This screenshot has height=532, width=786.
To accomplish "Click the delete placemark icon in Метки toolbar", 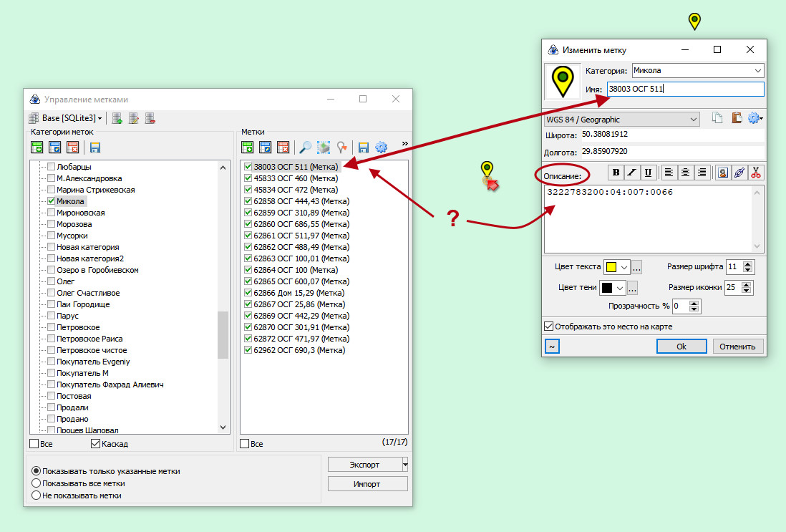I will 283,147.
